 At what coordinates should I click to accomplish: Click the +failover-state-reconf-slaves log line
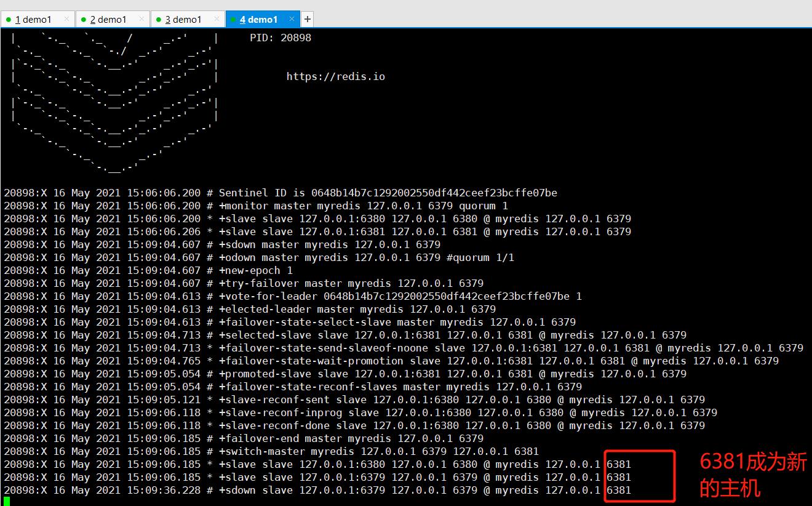pos(293,387)
